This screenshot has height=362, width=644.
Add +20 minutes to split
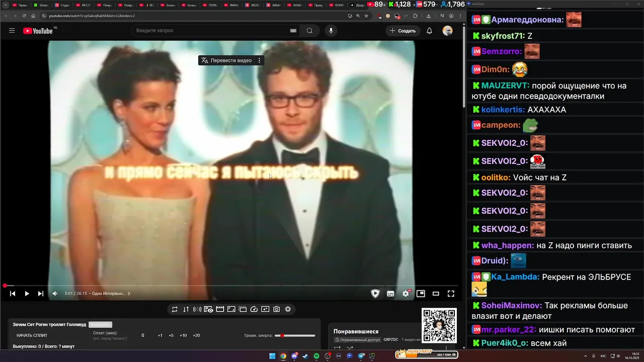pyautogui.click(x=196, y=335)
